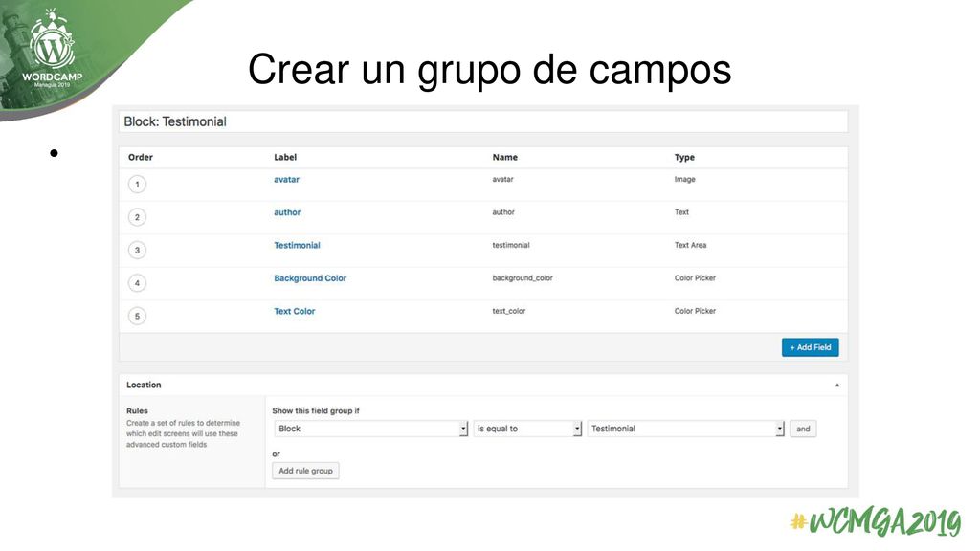This screenshot has width=980, height=551.
Task: Click the Location panel heading
Action: (144, 385)
